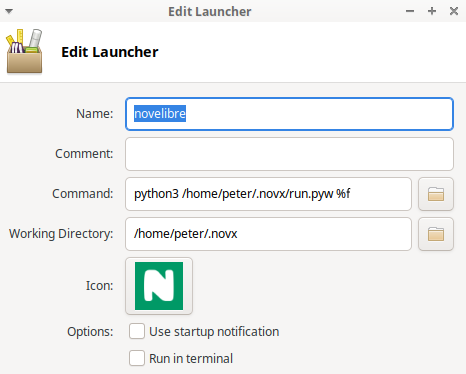Click the toolbox icon in the dialog header
The height and width of the screenshot is (374, 466).
click(24, 51)
